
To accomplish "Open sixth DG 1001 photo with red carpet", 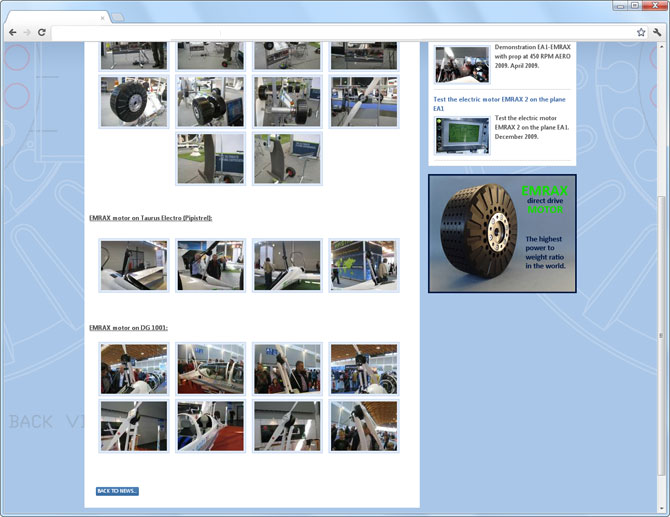I will 211,426.
